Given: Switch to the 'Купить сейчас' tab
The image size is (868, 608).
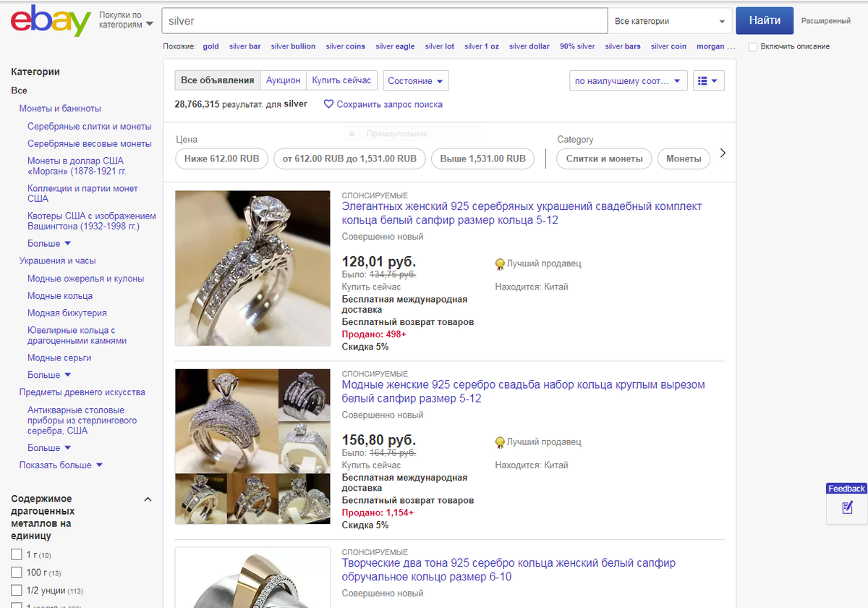Looking at the screenshot, I should tap(341, 80).
